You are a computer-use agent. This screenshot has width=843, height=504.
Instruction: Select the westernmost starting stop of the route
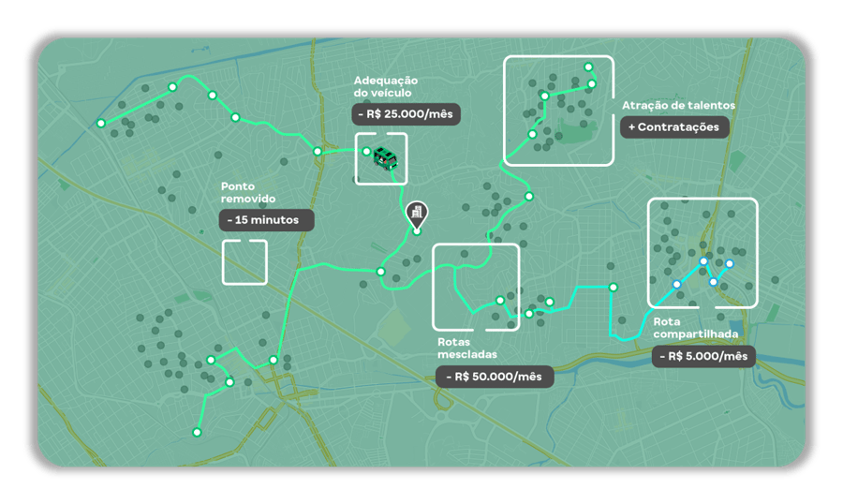(101, 124)
